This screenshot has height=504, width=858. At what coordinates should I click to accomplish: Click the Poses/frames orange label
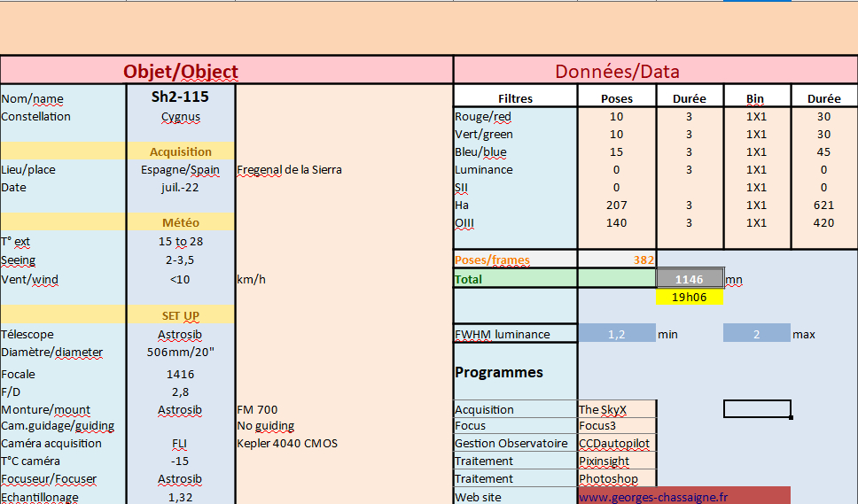click(x=516, y=260)
